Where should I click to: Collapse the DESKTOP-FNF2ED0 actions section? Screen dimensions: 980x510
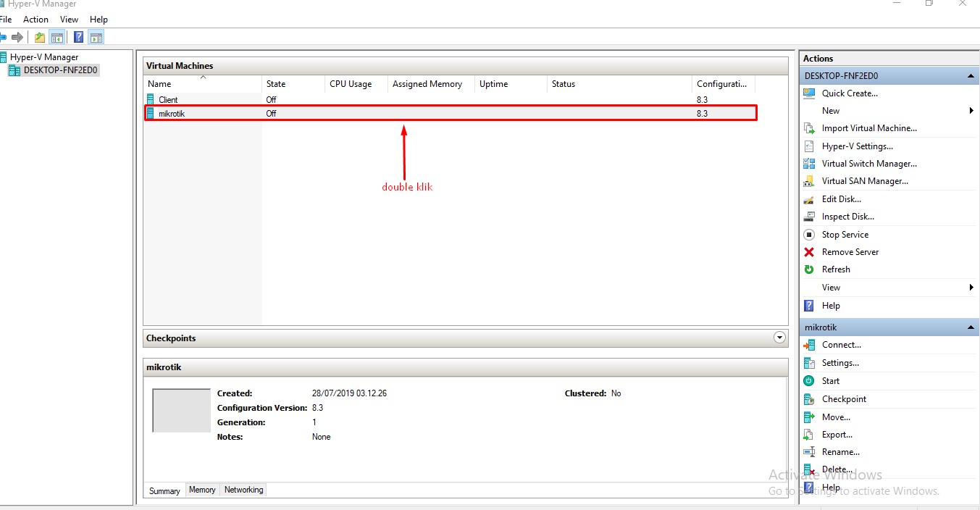click(x=971, y=76)
